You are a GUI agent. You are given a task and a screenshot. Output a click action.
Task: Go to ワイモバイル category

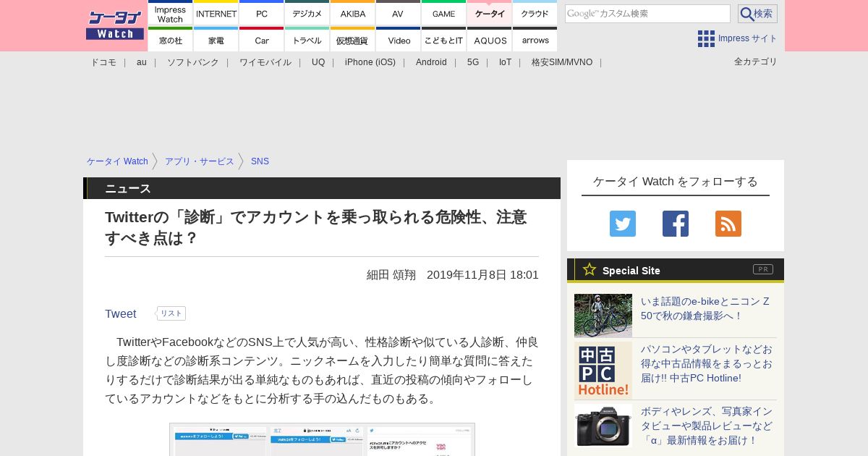tap(265, 62)
